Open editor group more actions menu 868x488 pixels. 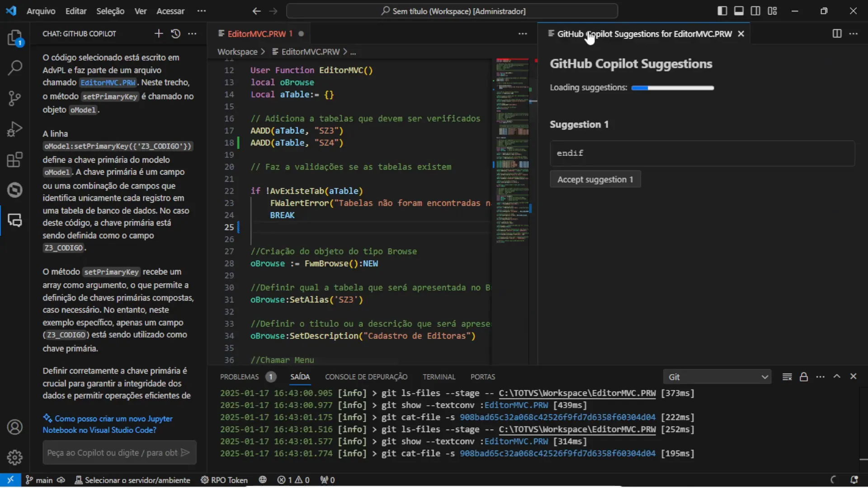click(523, 33)
